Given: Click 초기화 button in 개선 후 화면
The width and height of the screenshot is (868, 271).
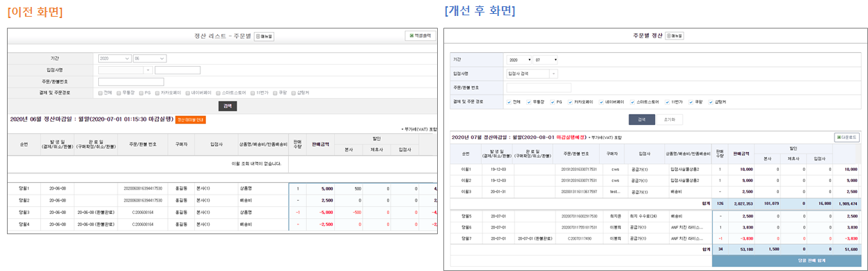Looking at the screenshot, I should pyautogui.click(x=670, y=120).
